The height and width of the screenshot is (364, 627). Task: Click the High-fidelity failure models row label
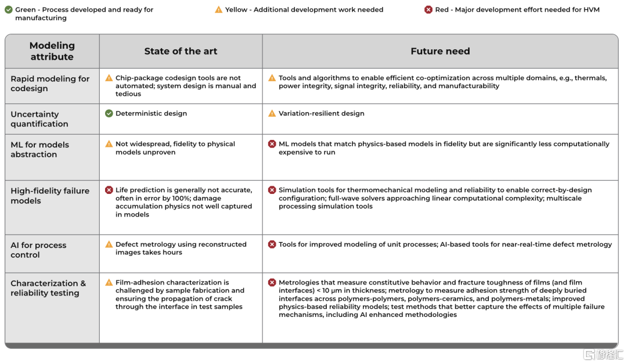click(50, 196)
